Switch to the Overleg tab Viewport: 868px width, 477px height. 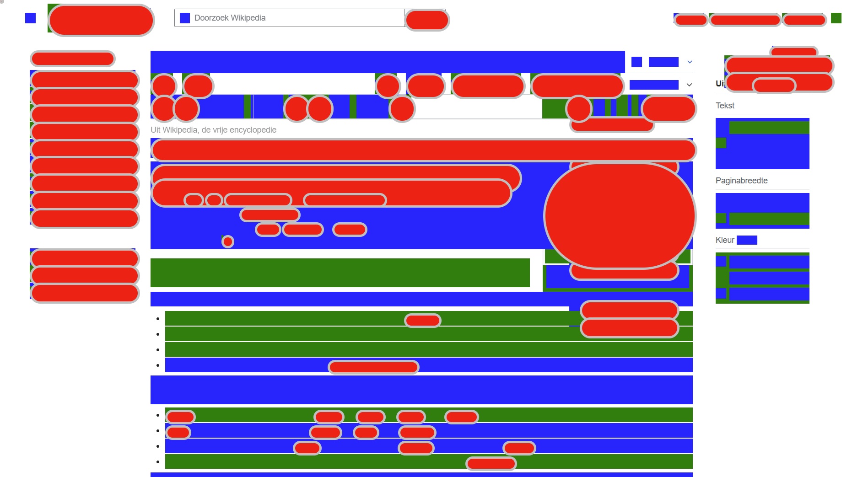(x=198, y=86)
